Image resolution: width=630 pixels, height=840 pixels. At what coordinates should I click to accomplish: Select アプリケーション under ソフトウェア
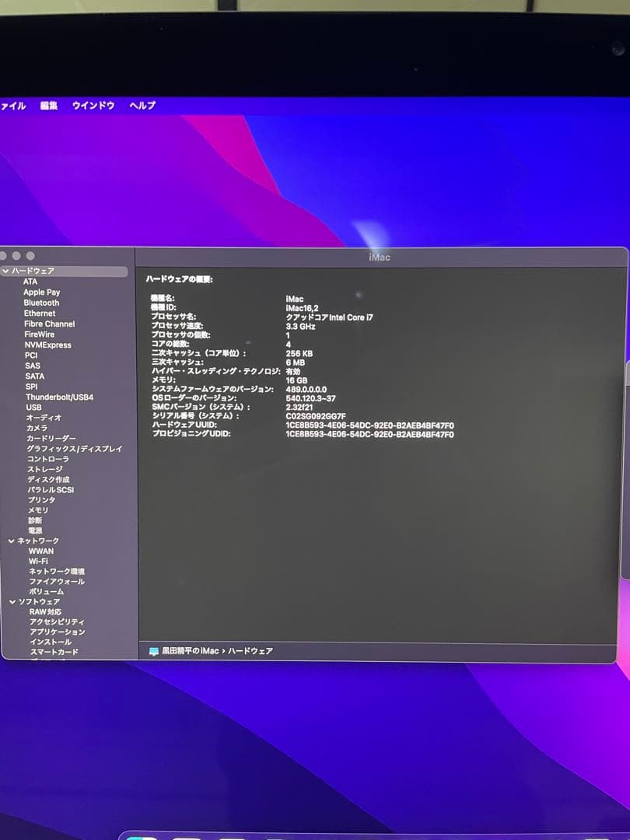[x=58, y=632]
